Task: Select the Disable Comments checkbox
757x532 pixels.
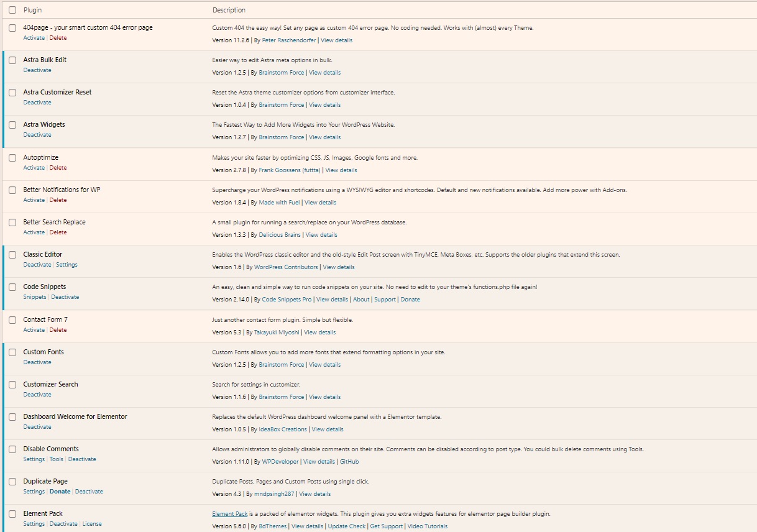Action: coord(12,449)
